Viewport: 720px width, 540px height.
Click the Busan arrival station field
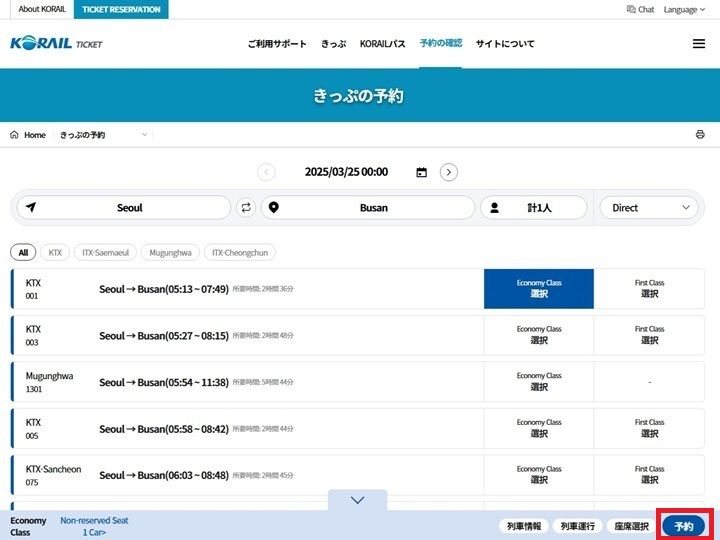tap(368, 208)
